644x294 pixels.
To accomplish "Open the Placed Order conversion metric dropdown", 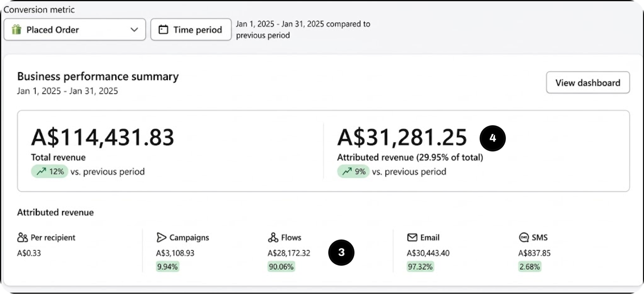I will click(x=75, y=30).
